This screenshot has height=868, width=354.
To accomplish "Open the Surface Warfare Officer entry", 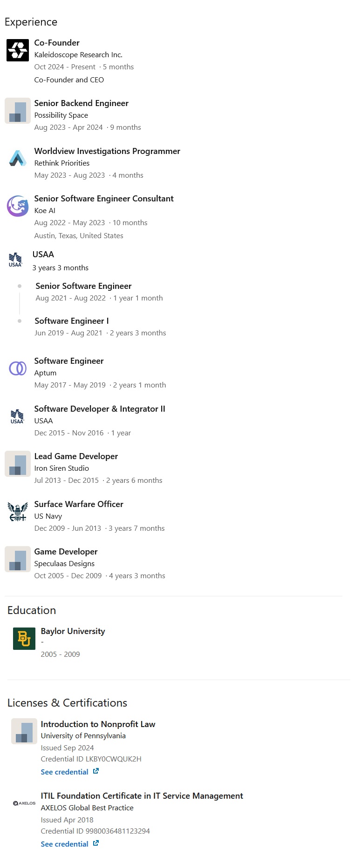I will (79, 504).
